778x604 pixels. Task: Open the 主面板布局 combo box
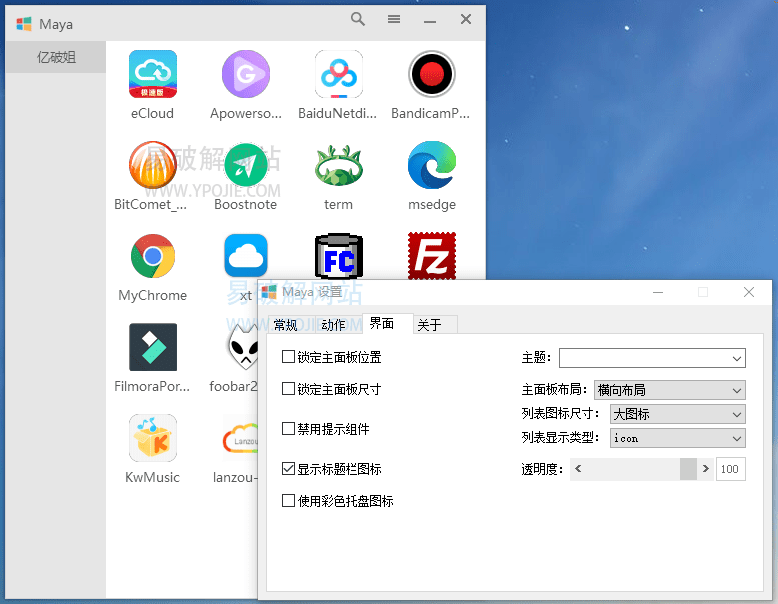[670, 390]
